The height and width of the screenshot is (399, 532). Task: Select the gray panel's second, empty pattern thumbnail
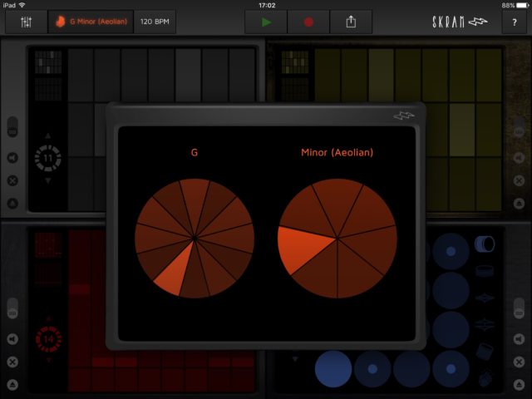tap(48, 89)
